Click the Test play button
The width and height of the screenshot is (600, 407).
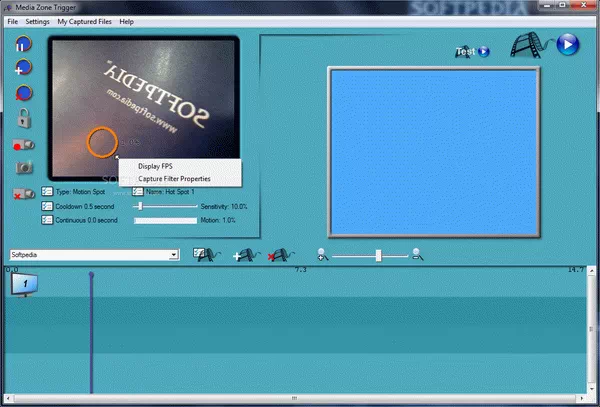click(x=484, y=52)
